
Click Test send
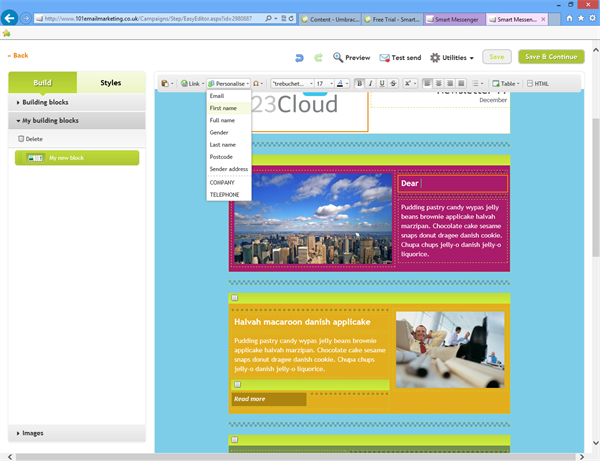click(x=400, y=58)
